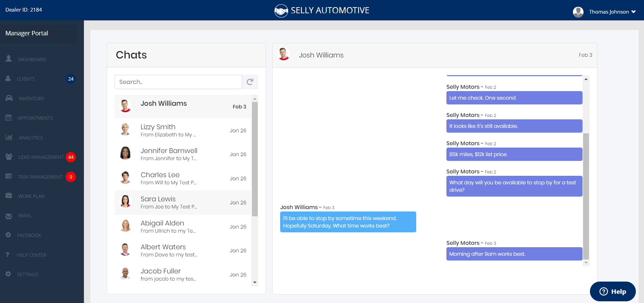Go to Work Plan
This screenshot has width=644, height=303.
[x=31, y=196]
